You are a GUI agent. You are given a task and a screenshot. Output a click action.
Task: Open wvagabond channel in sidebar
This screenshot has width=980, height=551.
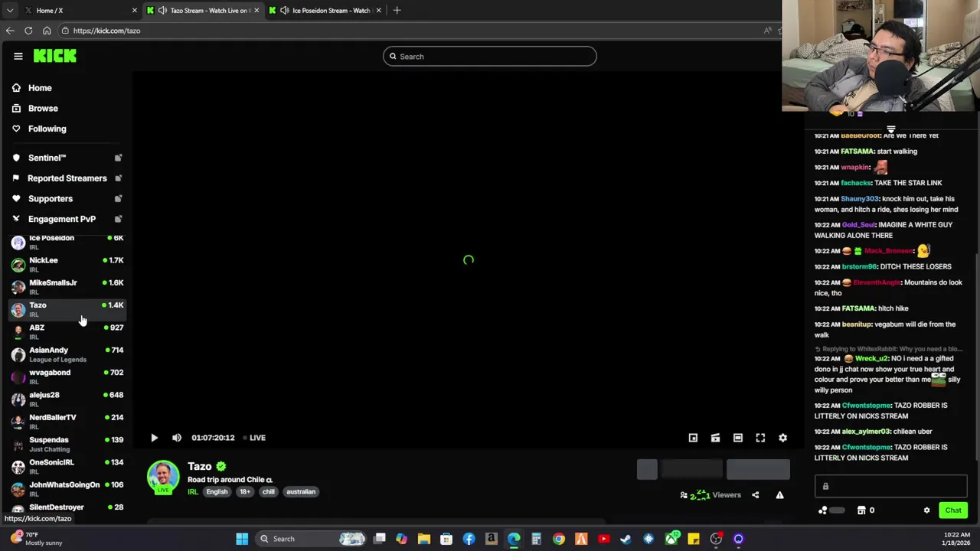pyautogui.click(x=67, y=377)
